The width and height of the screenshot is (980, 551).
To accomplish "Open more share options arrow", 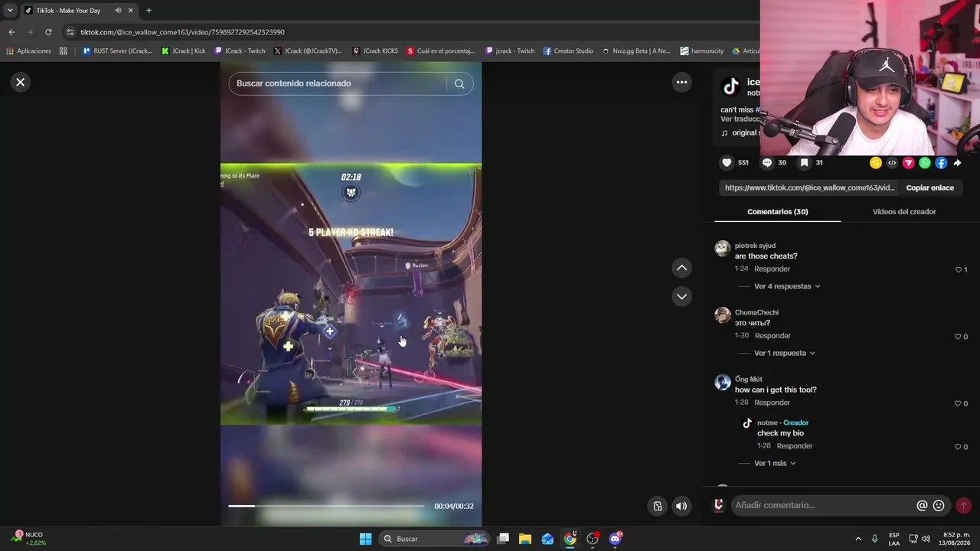I will [x=957, y=162].
